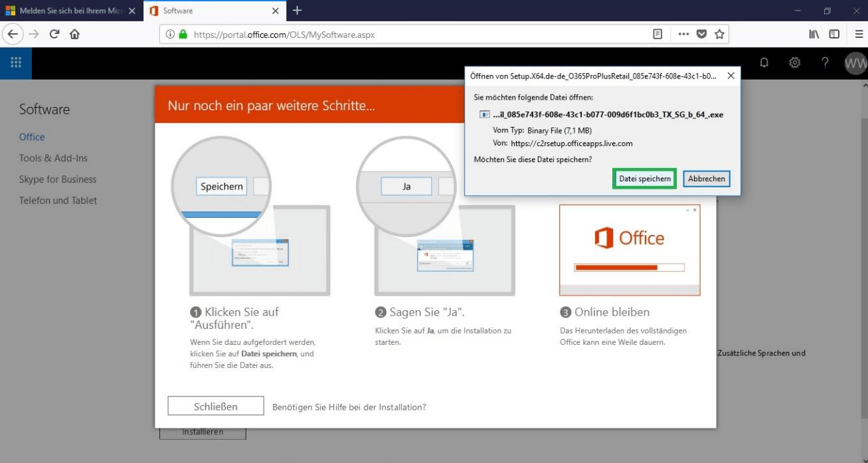The height and width of the screenshot is (463, 868).
Task: Click the Datei speichern button
Action: (644, 179)
